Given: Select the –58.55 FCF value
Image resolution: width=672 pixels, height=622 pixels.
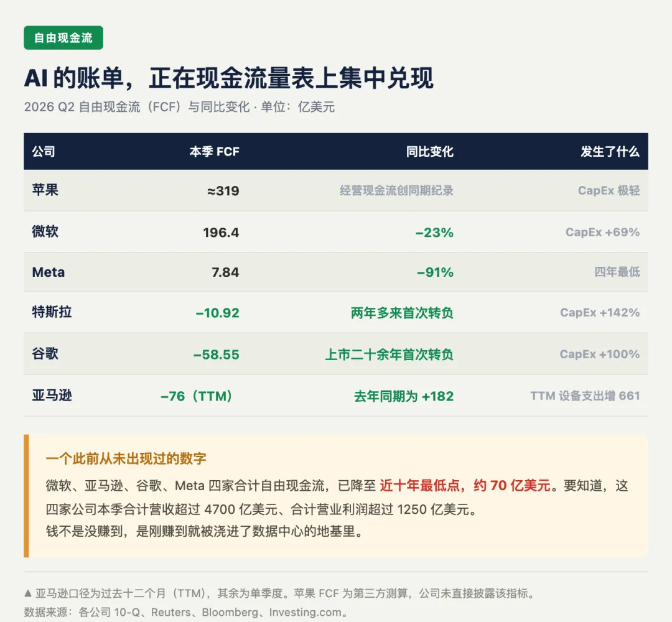Looking at the screenshot, I should tap(217, 355).
